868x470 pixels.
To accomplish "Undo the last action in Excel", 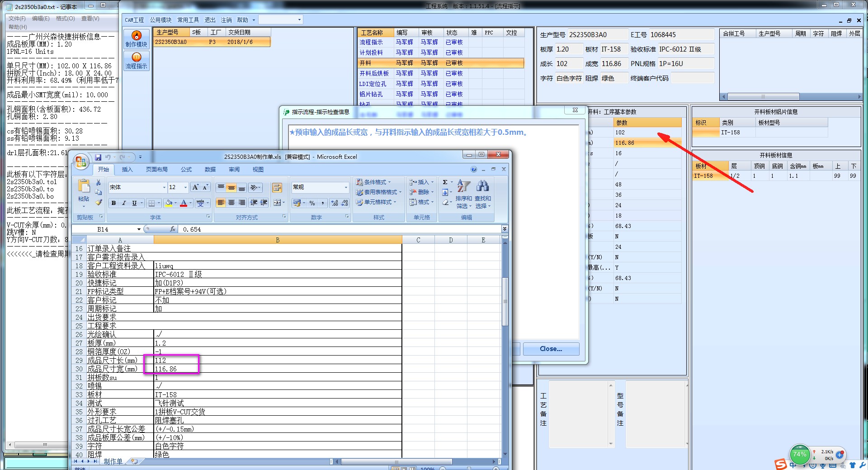I will (108, 157).
